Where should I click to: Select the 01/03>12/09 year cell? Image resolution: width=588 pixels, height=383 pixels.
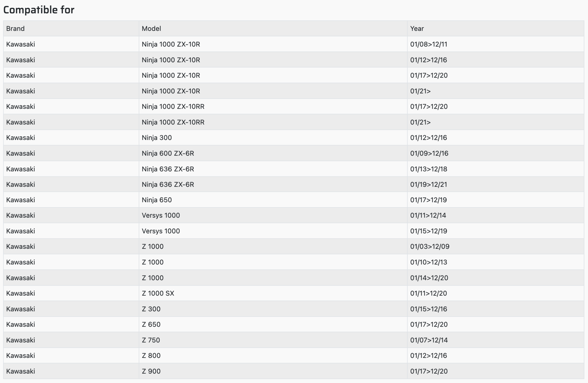point(430,246)
